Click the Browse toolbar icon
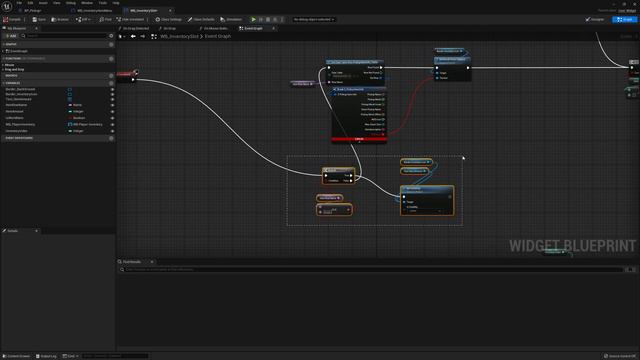The width and height of the screenshot is (640, 360). coord(53,19)
